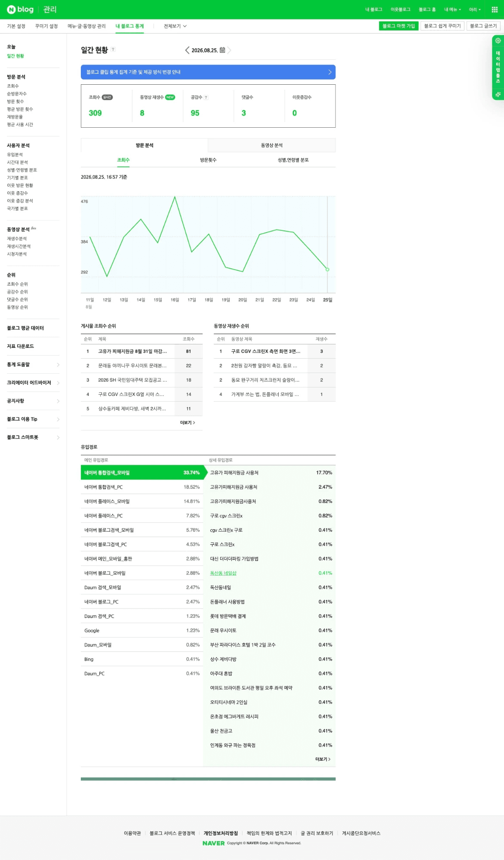The width and height of the screenshot is (504, 860).
Task: Click the 25일 data point on the chart
Action: click(327, 270)
